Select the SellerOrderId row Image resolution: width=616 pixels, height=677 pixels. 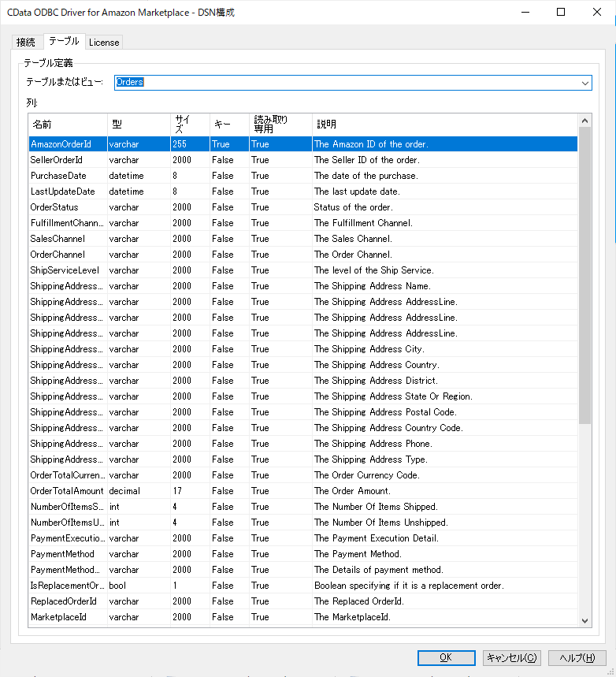303,160
